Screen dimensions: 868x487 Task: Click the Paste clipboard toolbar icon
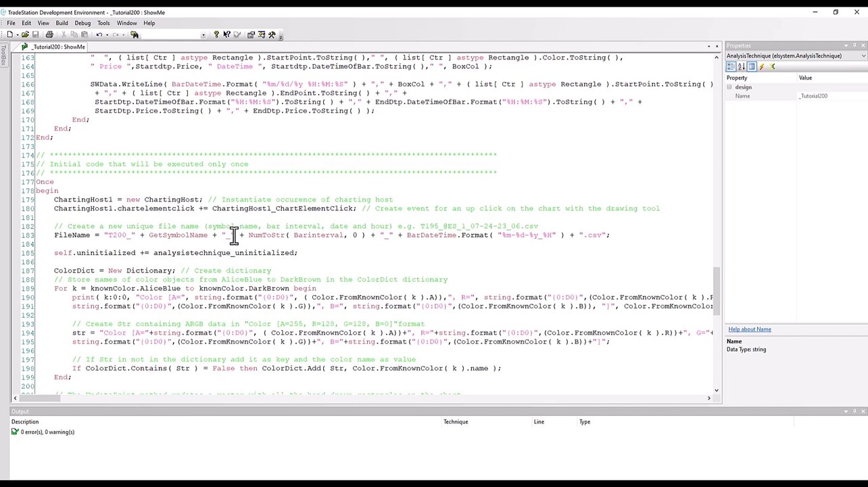[x=85, y=34]
